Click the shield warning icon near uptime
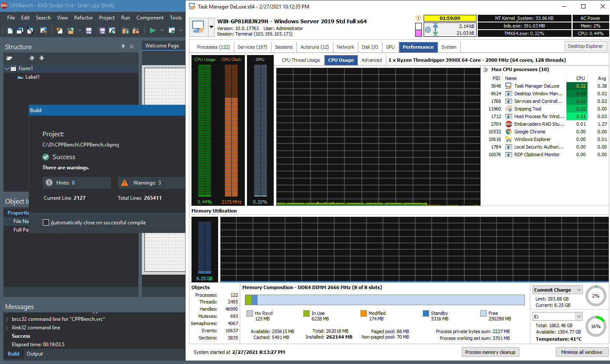 pos(419,18)
